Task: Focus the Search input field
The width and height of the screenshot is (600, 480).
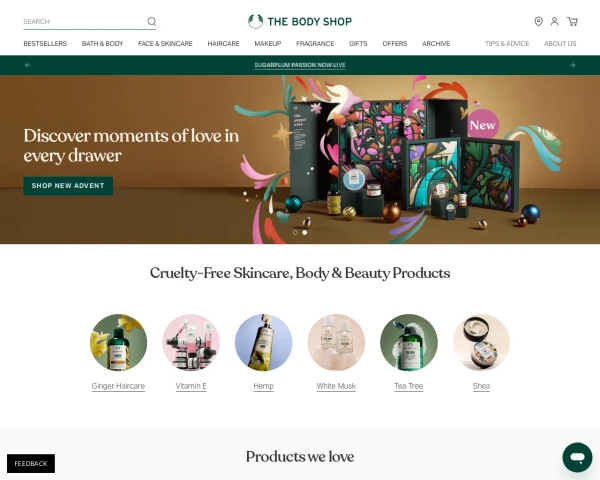Action: point(84,21)
